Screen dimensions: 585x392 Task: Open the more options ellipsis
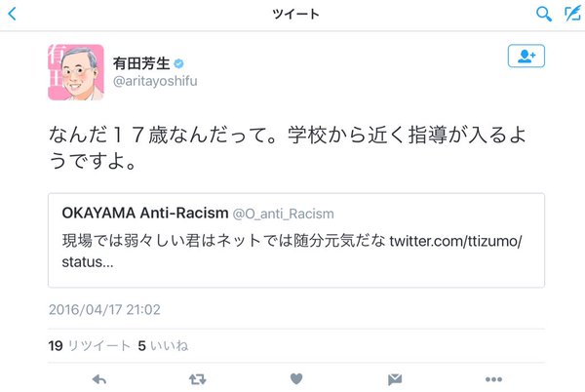tap(493, 379)
